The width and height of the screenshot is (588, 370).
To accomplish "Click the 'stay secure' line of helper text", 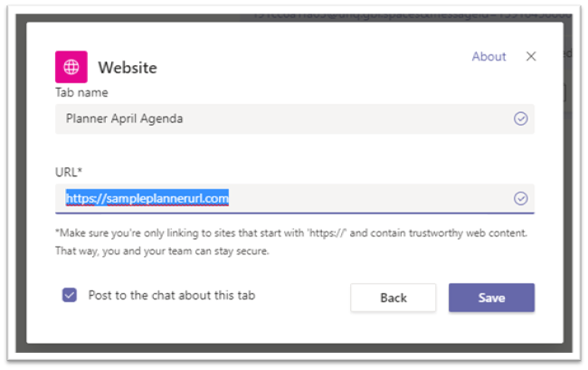I will pos(162,251).
